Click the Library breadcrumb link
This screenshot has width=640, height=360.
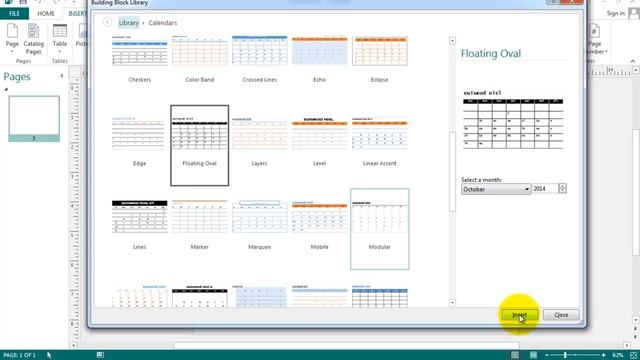tap(129, 23)
